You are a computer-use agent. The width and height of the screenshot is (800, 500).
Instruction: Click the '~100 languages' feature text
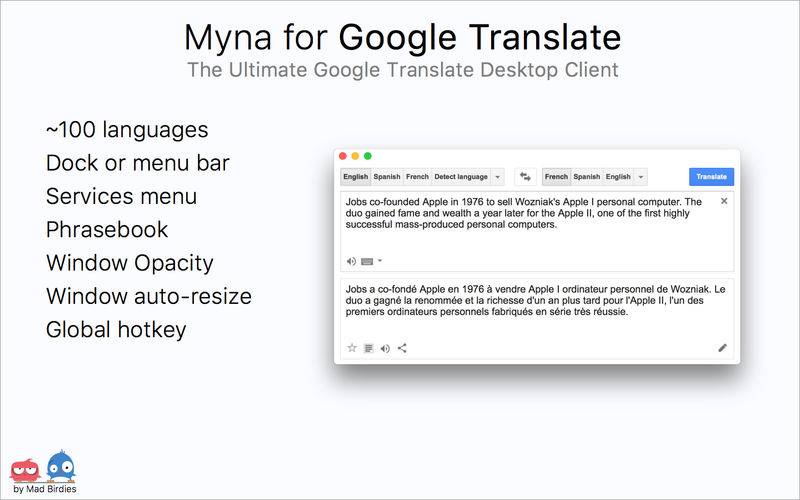tap(127, 130)
